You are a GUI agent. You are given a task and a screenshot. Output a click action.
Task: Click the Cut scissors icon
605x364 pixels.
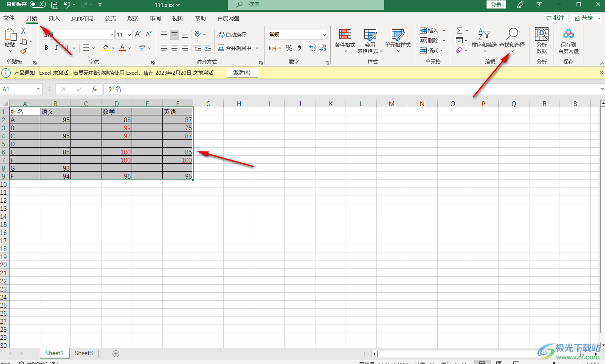[23, 31]
